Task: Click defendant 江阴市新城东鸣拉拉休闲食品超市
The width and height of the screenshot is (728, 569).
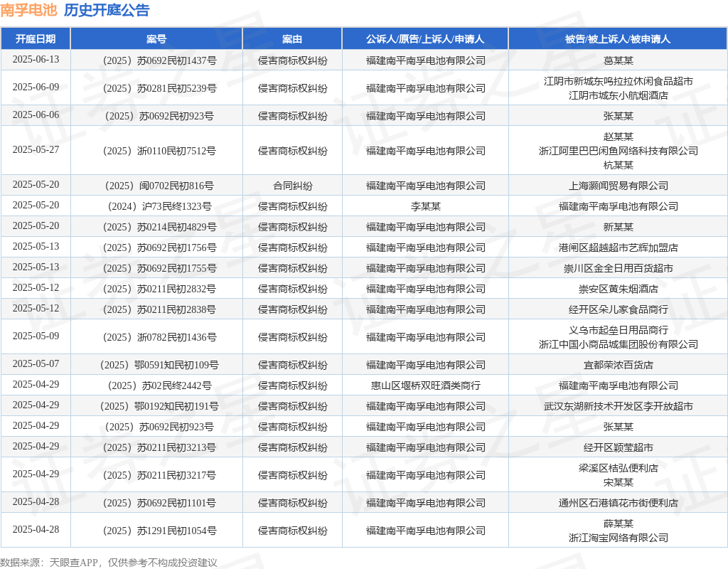Action: pyautogui.click(x=619, y=81)
